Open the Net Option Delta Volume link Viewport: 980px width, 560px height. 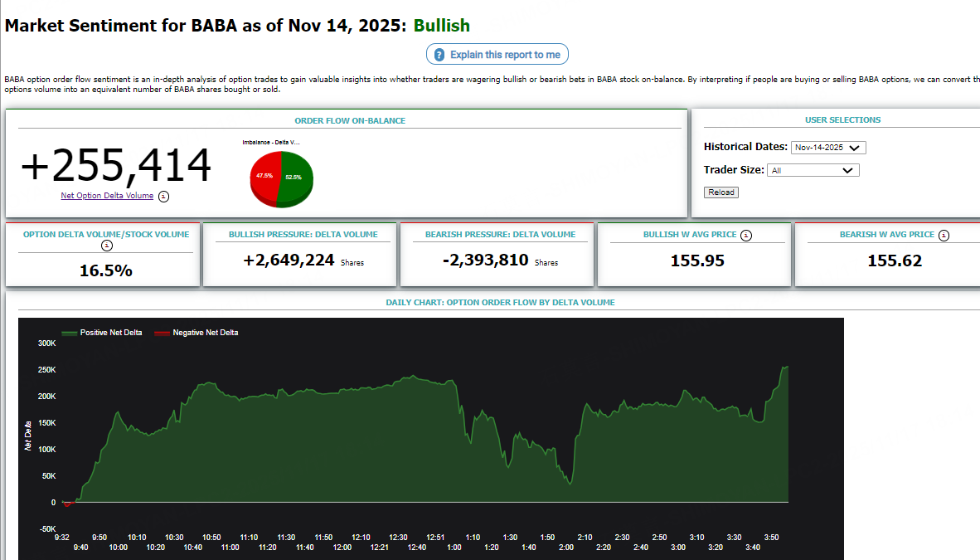click(x=107, y=196)
